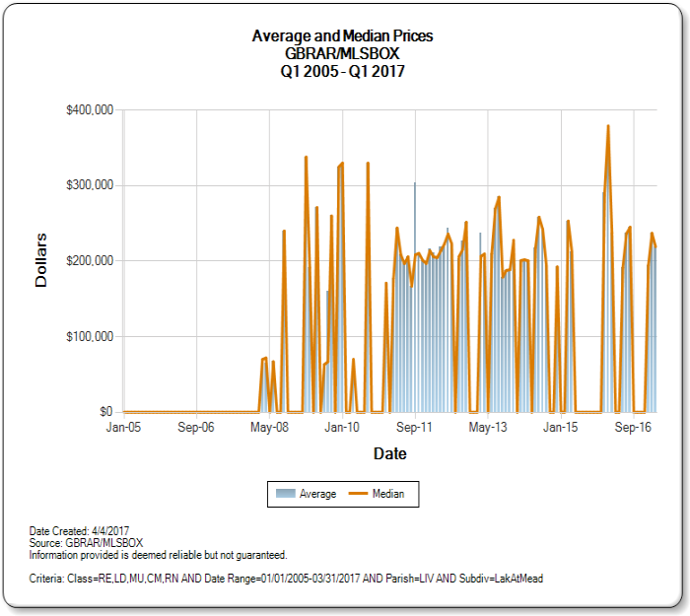Screen dimensions: 690x616
Task: Click the 'May-13' x-axis label
Action: tap(488, 427)
